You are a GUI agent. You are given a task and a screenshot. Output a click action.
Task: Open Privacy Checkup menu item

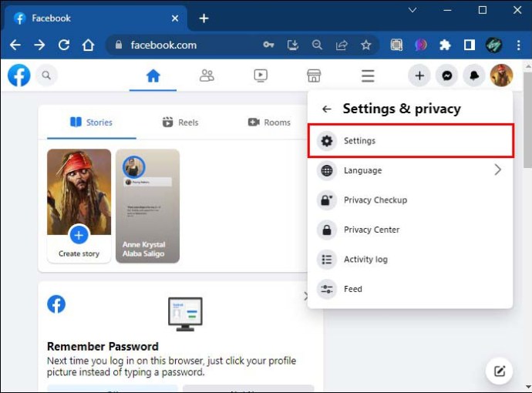click(375, 200)
